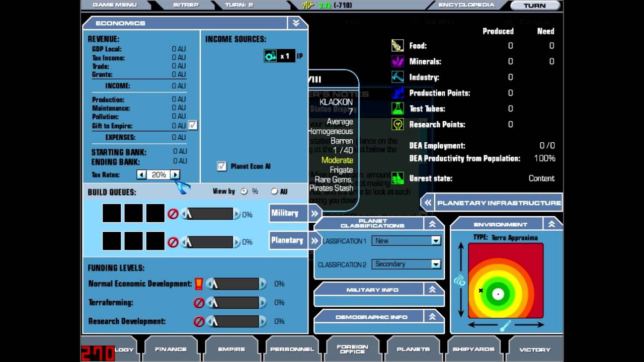Viewport: 644px width, 362px height.
Task: Click the Production Points icon
Action: [x=397, y=93]
